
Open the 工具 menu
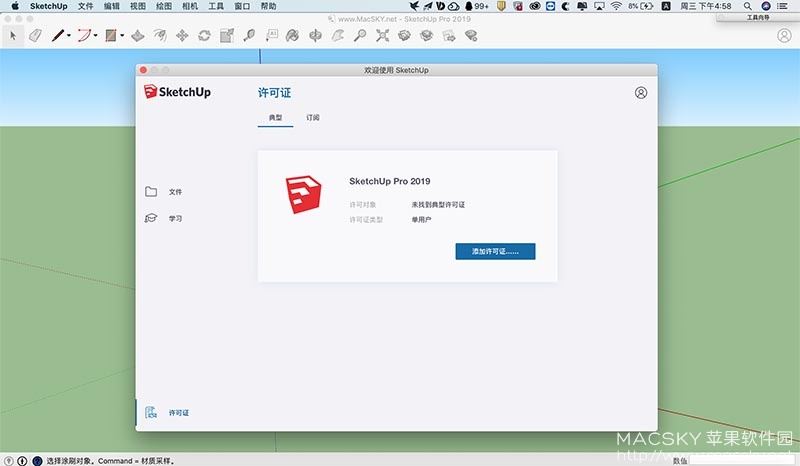pos(216,6)
